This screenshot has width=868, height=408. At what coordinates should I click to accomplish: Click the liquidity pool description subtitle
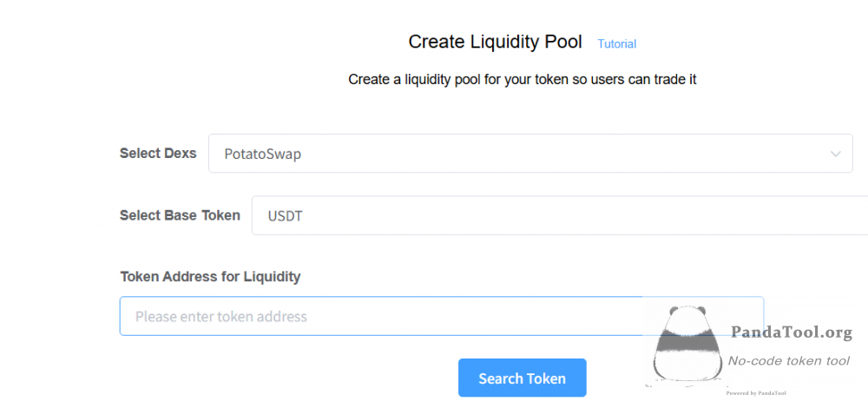click(522, 80)
